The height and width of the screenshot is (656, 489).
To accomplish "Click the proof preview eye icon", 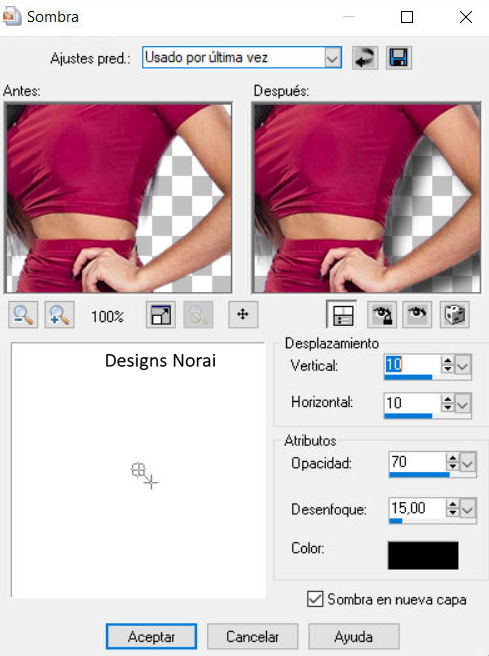I will click(x=417, y=315).
